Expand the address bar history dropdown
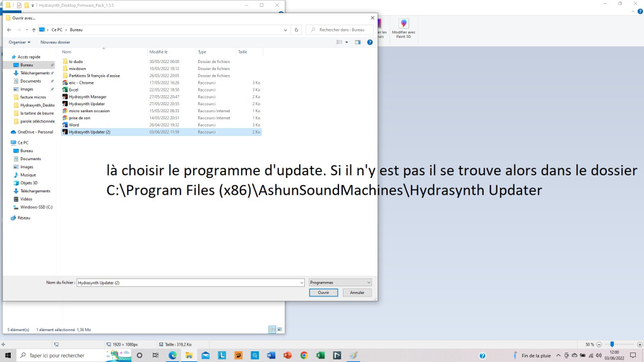The height and width of the screenshot is (362, 644). pos(285,30)
